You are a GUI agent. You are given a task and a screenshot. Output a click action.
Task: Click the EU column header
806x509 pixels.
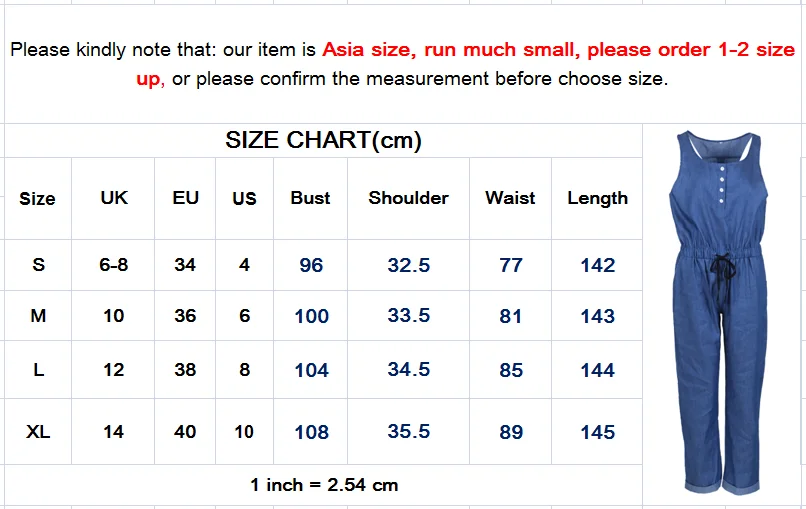[186, 198]
